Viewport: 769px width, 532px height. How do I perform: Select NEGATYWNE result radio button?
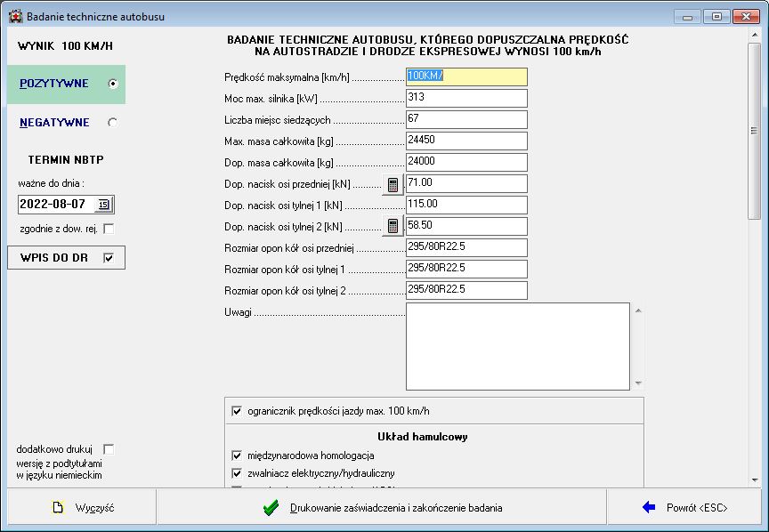point(112,123)
